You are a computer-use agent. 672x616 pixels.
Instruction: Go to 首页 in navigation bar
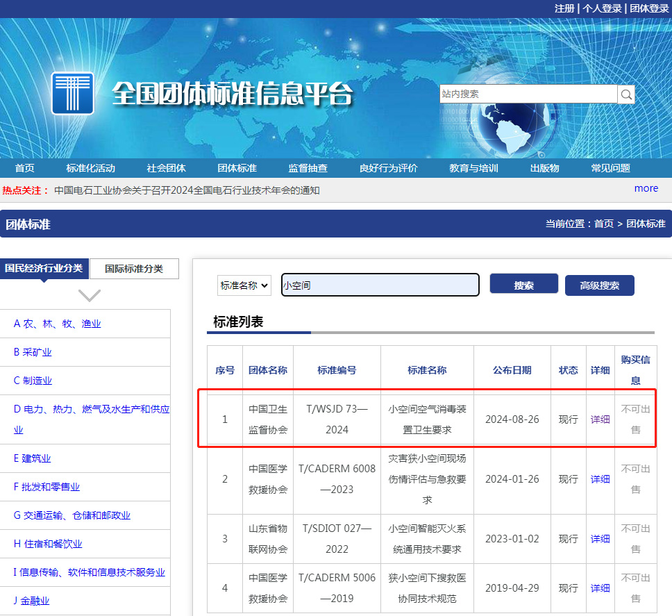tap(24, 168)
